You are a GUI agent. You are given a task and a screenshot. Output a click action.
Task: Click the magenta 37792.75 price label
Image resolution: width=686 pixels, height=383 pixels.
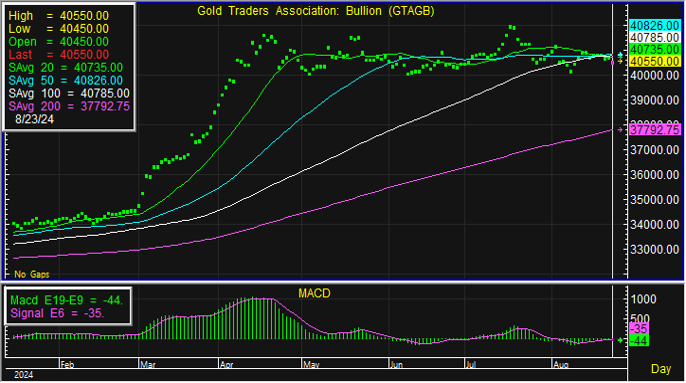pyautogui.click(x=654, y=130)
